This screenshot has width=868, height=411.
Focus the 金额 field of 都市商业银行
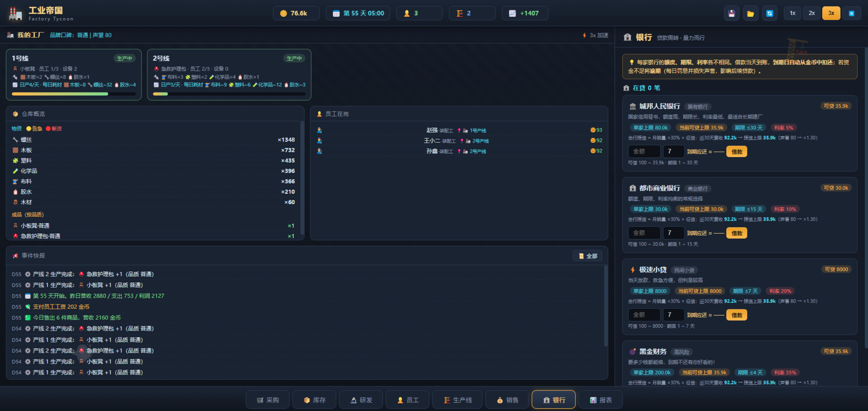point(644,233)
